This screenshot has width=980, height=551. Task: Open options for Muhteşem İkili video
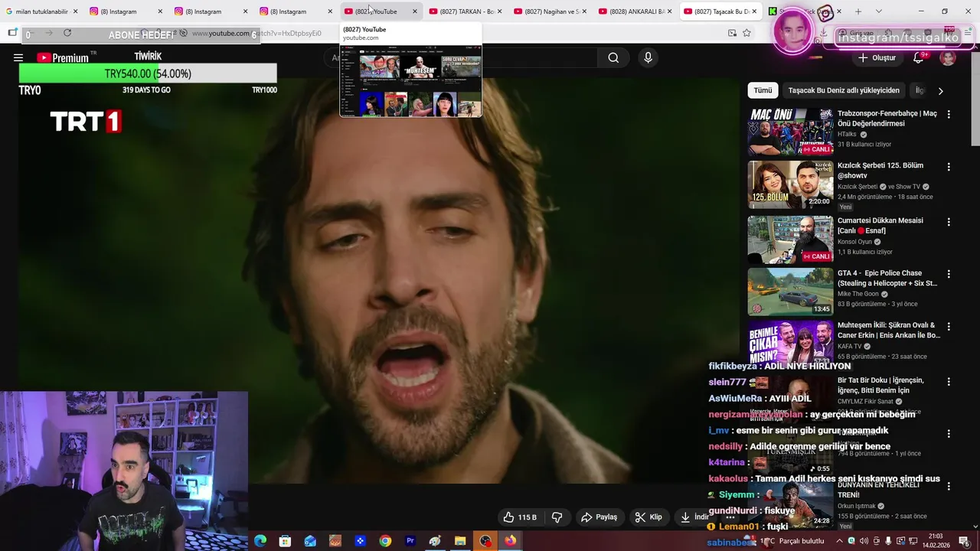[949, 326]
